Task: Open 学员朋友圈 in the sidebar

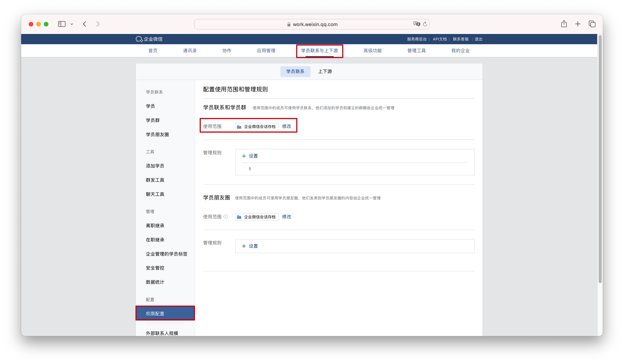Action: 157,134
